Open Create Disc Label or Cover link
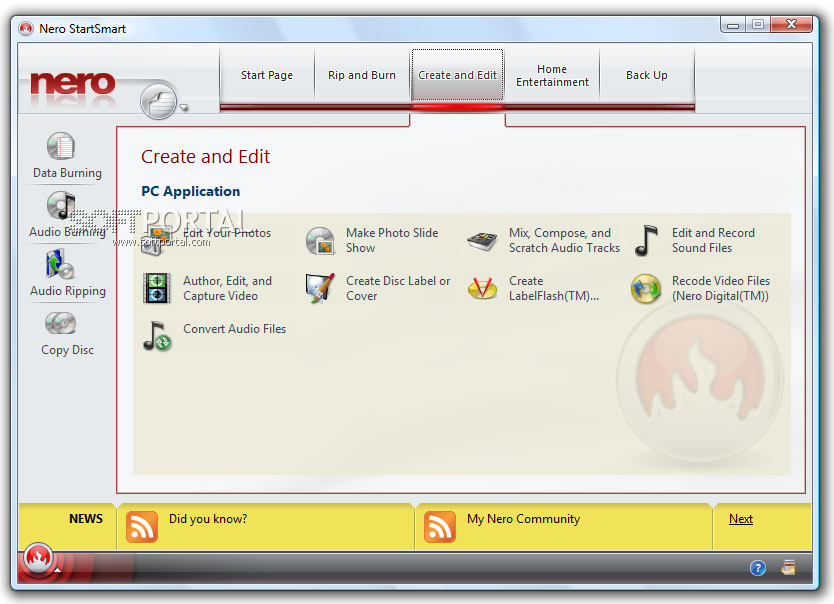Viewport: 834px width, 604px height. (398, 288)
